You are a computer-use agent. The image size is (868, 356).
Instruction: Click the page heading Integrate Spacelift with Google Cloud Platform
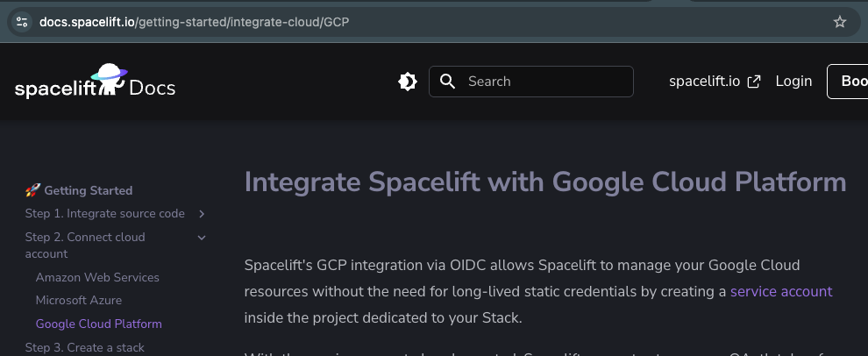[x=545, y=182]
